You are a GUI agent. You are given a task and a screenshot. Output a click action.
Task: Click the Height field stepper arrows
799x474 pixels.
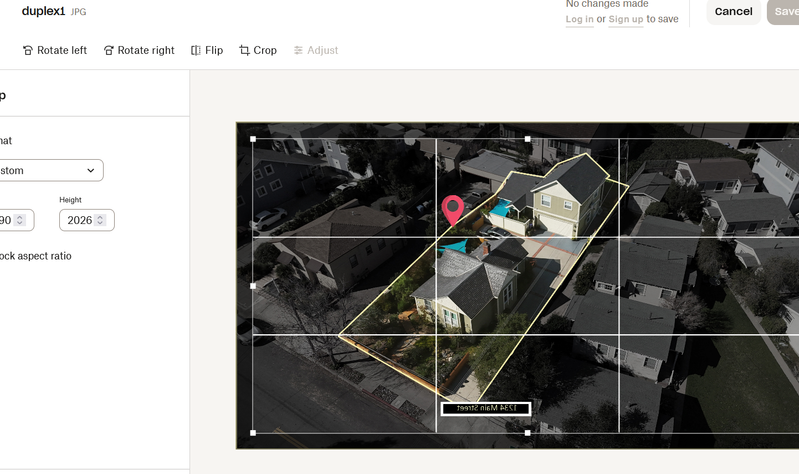click(100, 220)
